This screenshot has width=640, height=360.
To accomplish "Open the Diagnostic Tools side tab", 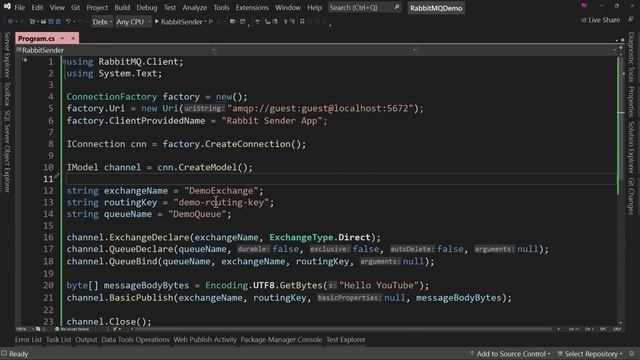I will click(x=631, y=58).
